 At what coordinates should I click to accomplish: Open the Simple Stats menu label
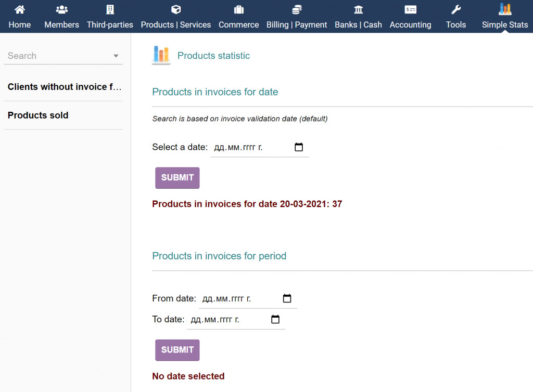(x=505, y=25)
